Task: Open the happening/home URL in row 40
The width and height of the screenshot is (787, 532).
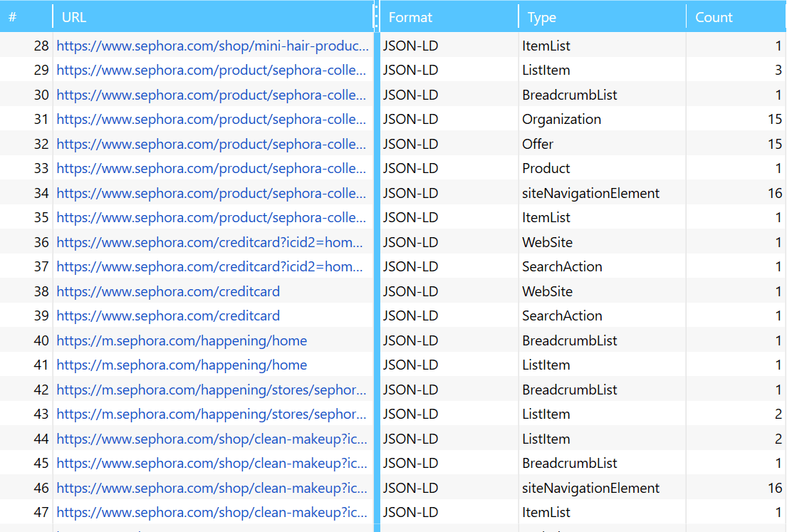Action: point(182,341)
